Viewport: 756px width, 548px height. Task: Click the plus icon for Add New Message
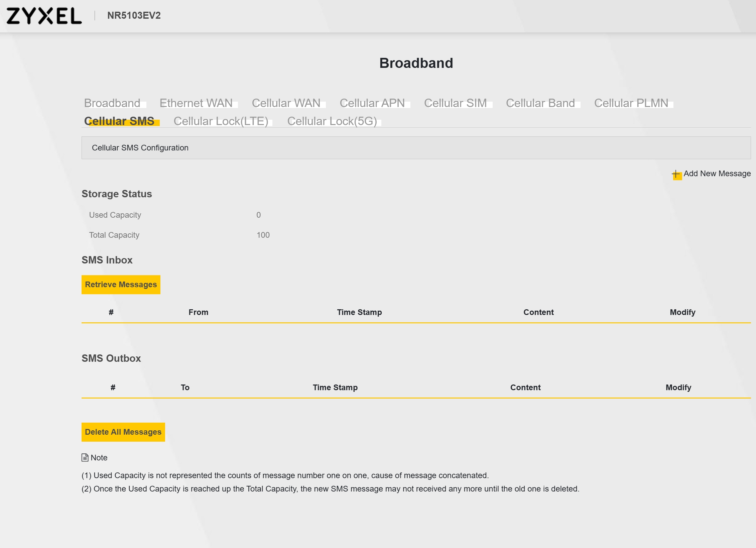click(x=676, y=174)
